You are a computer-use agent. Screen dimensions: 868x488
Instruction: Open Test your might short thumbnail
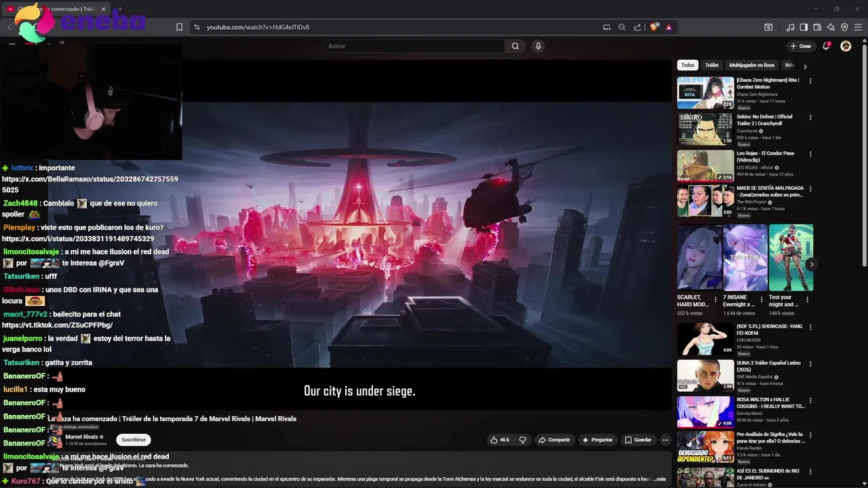coord(791,258)
